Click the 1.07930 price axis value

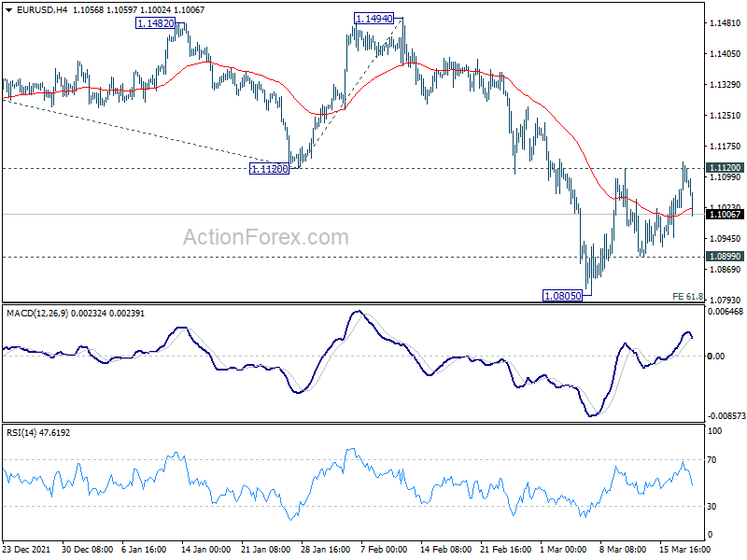pyautogui.click(x=726, y=300)
